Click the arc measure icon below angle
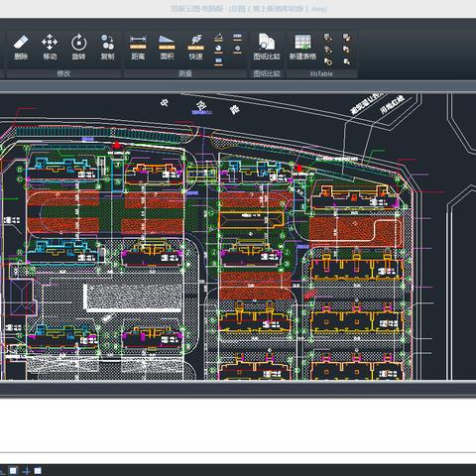The image size is (476, 476). pos(218,49)
